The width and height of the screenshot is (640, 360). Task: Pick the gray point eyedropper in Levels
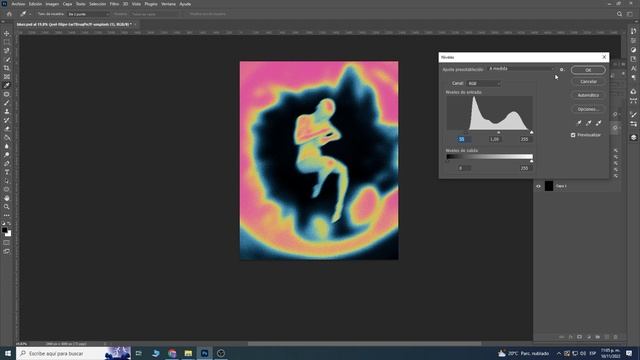(589, 122)
